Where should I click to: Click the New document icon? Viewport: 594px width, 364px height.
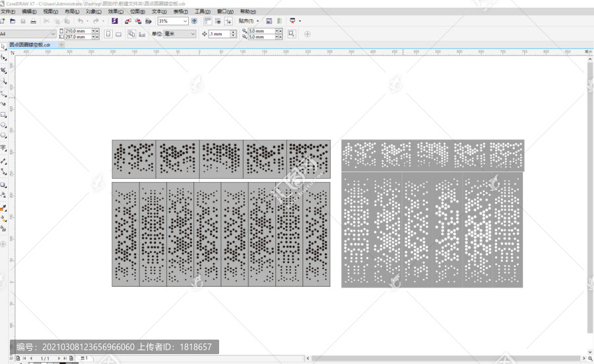2,21
